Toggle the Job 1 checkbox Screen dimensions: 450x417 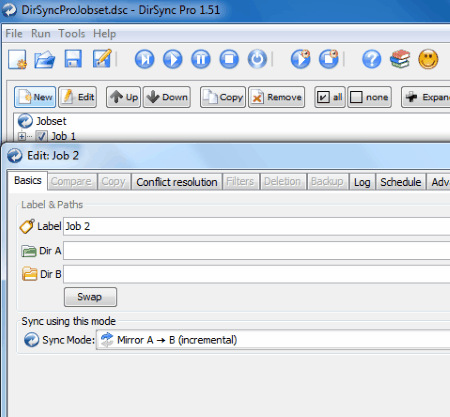42,136
